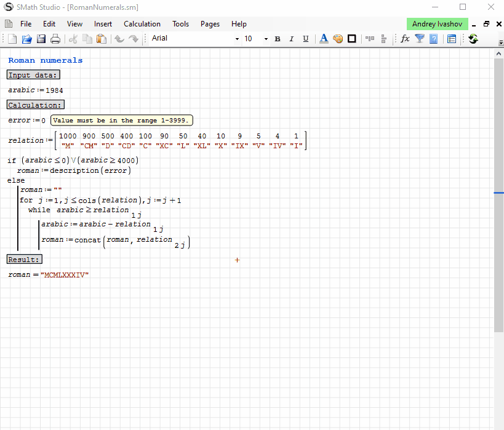The image size is (504, 430).
Task: Toggle Underline formatting
Action: pyautogui.click(x=304, y=39)
